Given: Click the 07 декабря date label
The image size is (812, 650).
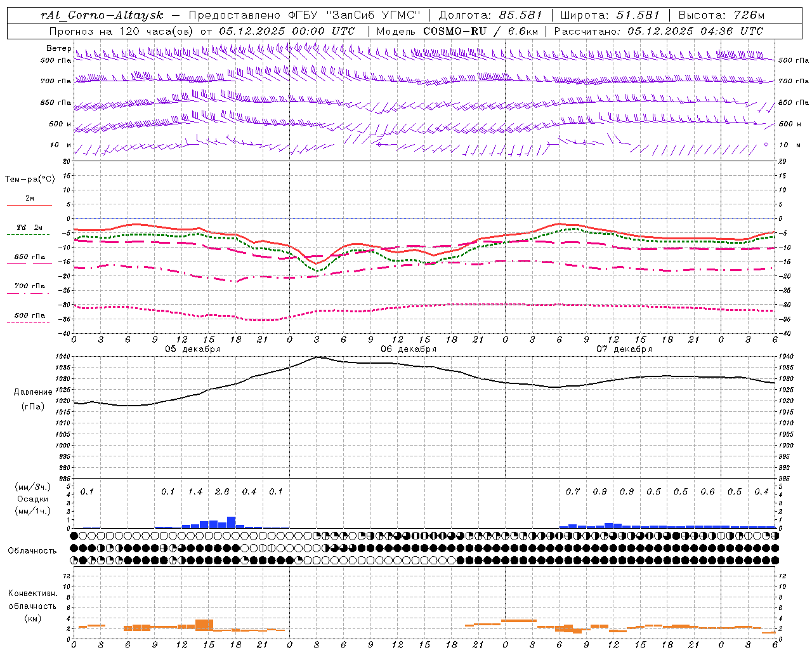Looking at the screenshot, I should [624, 348].
